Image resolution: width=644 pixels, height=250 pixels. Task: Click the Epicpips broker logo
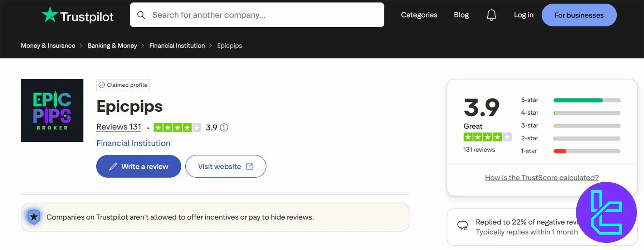(x=52, y=110)
